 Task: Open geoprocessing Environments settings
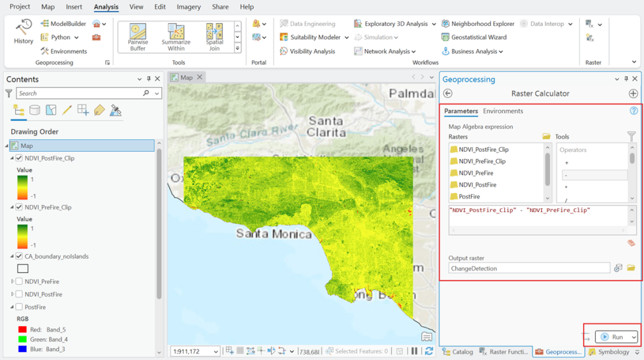pos(64,51)
